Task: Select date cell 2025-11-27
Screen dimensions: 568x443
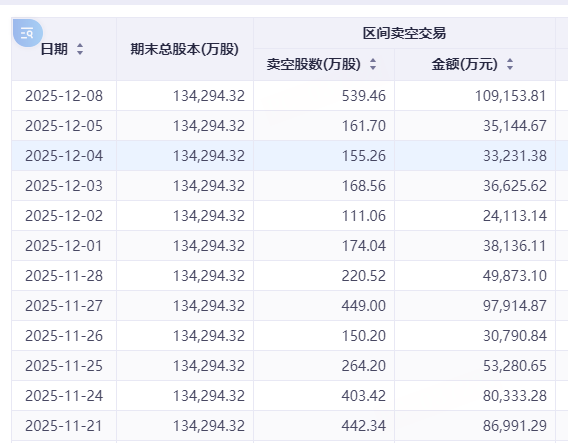Action: [x=64, y=306]
